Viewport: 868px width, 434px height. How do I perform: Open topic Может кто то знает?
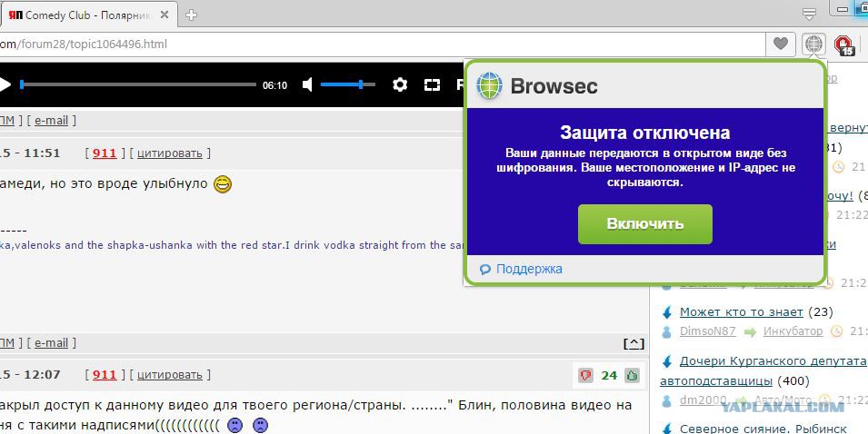[x=742, y=311]
